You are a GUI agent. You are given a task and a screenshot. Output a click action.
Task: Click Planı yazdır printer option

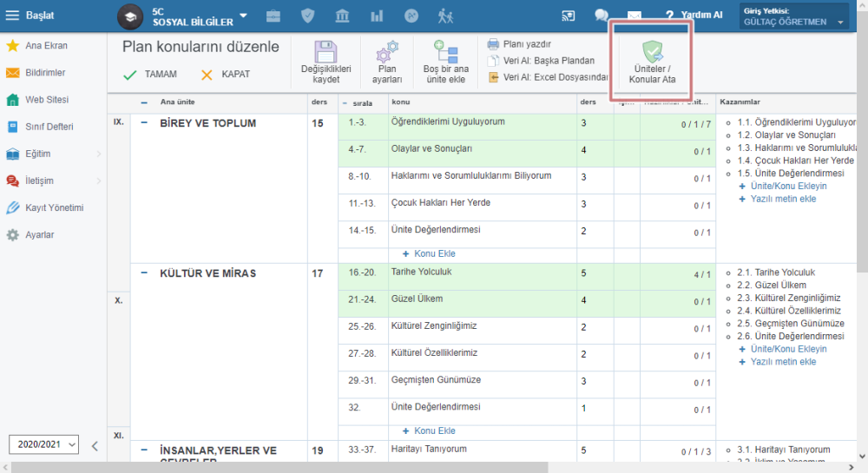pyautogui.click(x=519, y=43)
